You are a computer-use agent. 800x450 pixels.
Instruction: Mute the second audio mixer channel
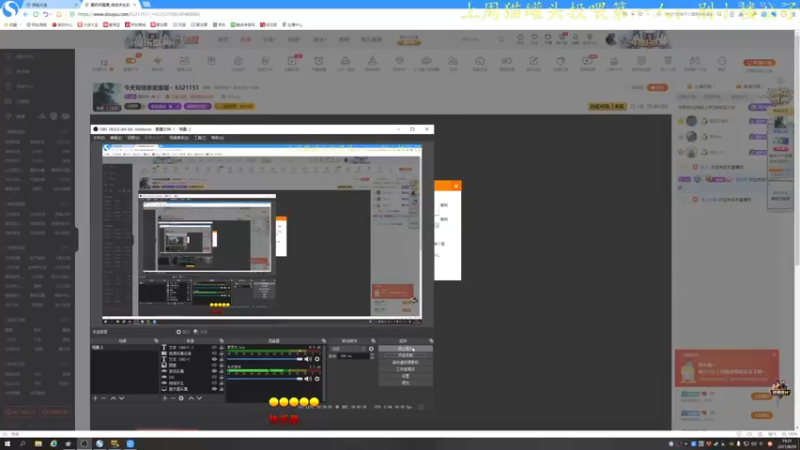308,379
